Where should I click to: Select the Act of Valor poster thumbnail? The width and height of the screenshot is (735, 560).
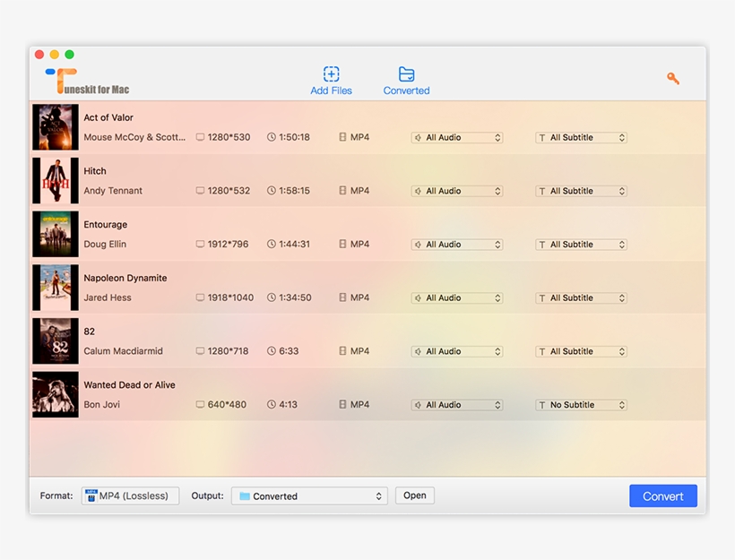56,127
